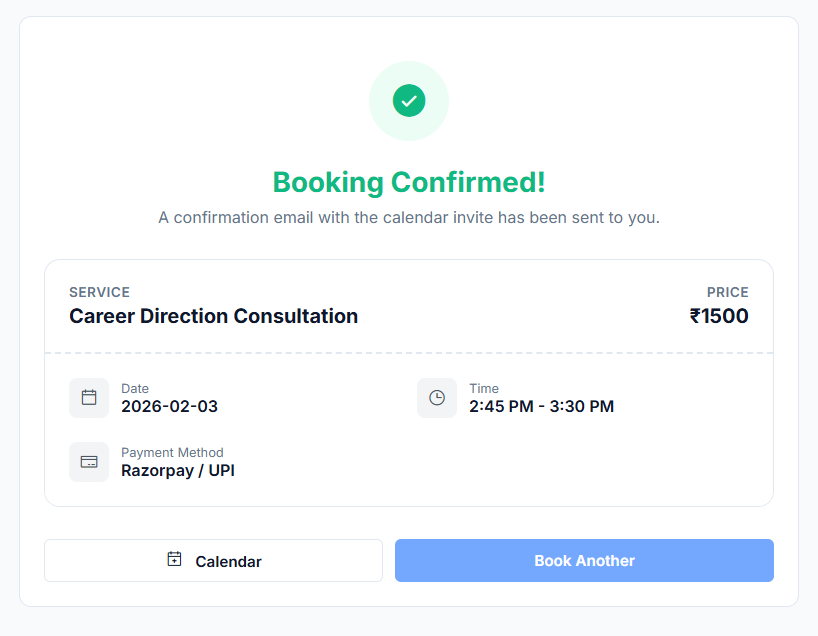Click the ₹1500 price amount
818x636 pixels.
coord(719,316)
